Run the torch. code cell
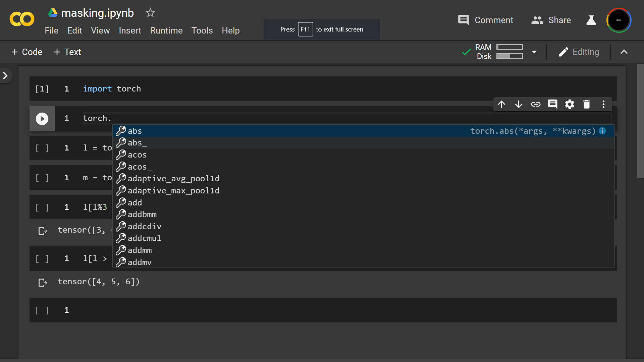This screenshot has height=362, width=644. tap(42, 119)
